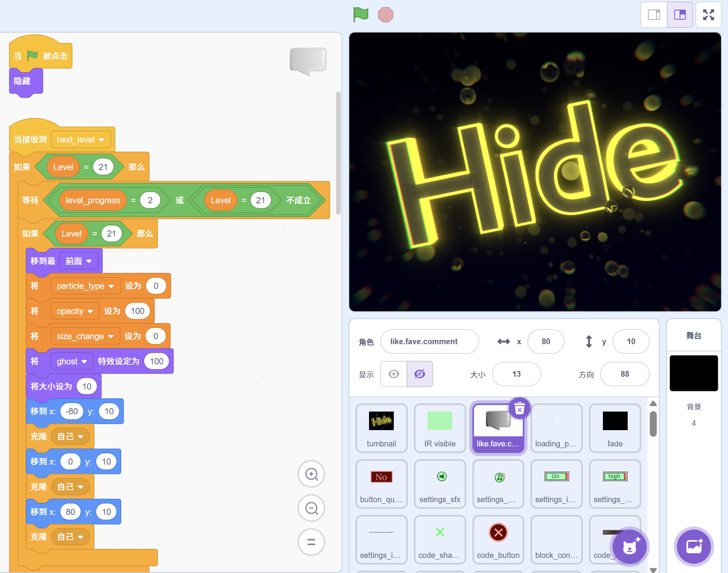
Task: Select the tumbnail sprite
Action: coord(381,428)
